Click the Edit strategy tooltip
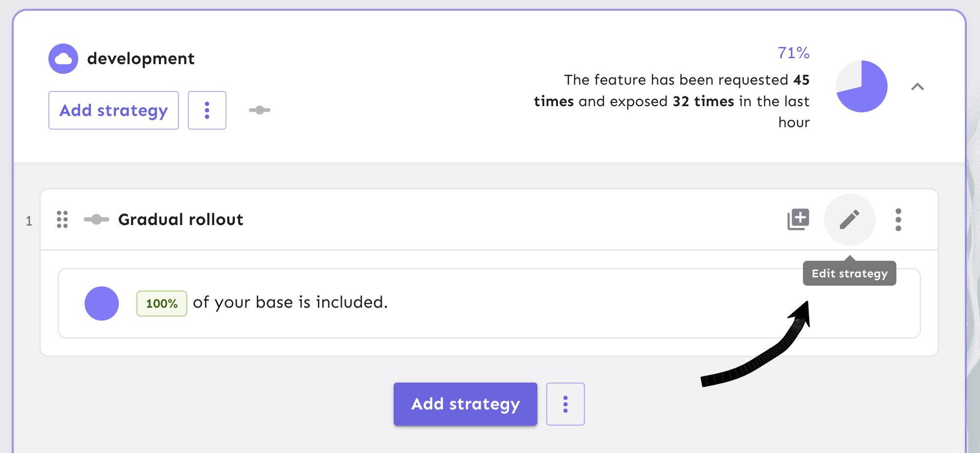Viewport: 980px width, 453px height. click(849, 273)
